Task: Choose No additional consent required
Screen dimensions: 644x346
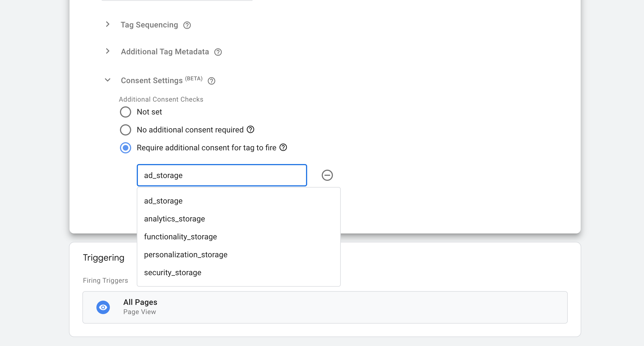Action: (x=126, y=130)
